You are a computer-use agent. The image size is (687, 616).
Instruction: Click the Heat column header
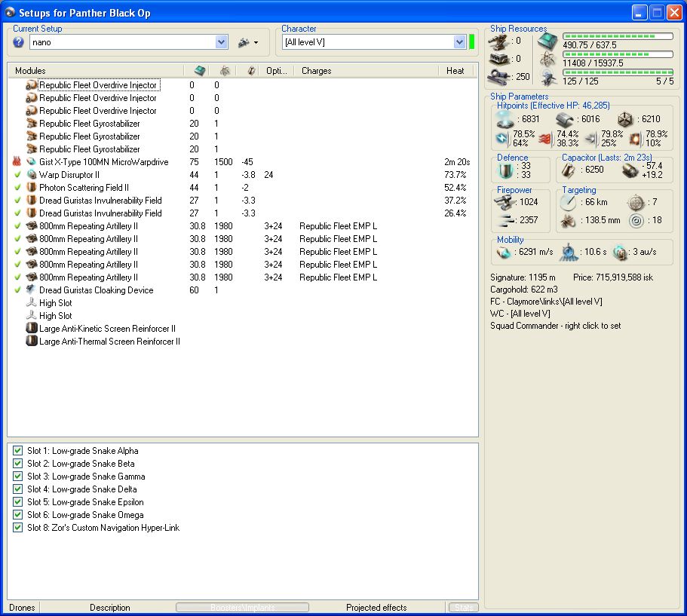455,71
